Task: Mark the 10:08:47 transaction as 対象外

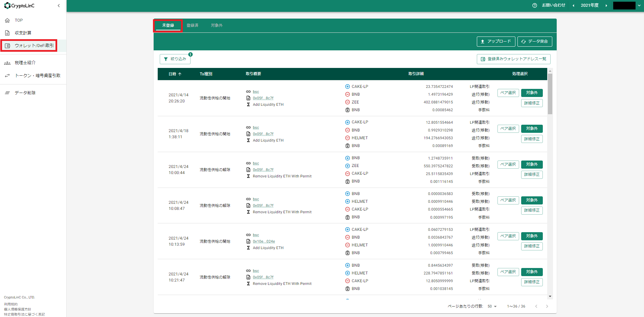Action: tap(532, 200)
